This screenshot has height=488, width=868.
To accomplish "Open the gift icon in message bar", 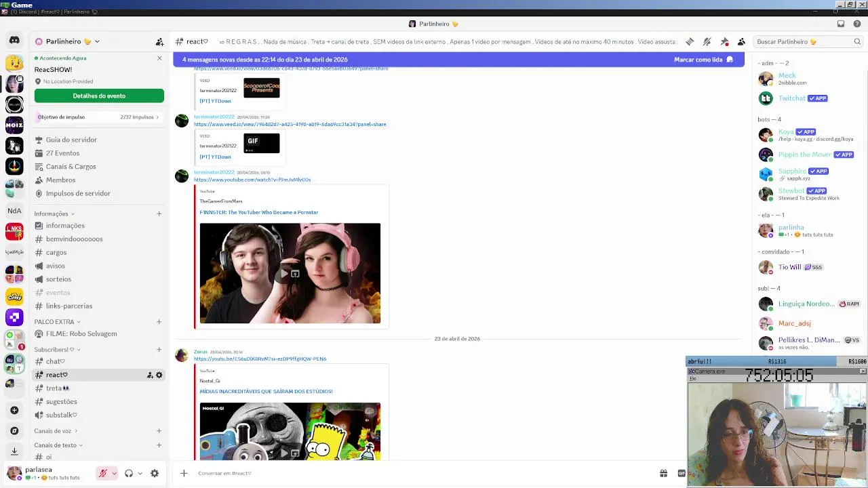I will pyautogui.click(x=663, y=473).
